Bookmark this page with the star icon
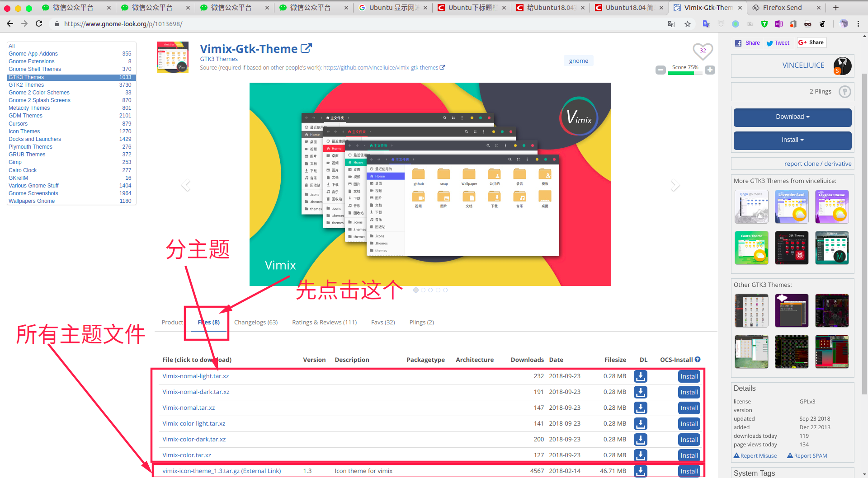 pyautogui.click(x=688, y=24)
